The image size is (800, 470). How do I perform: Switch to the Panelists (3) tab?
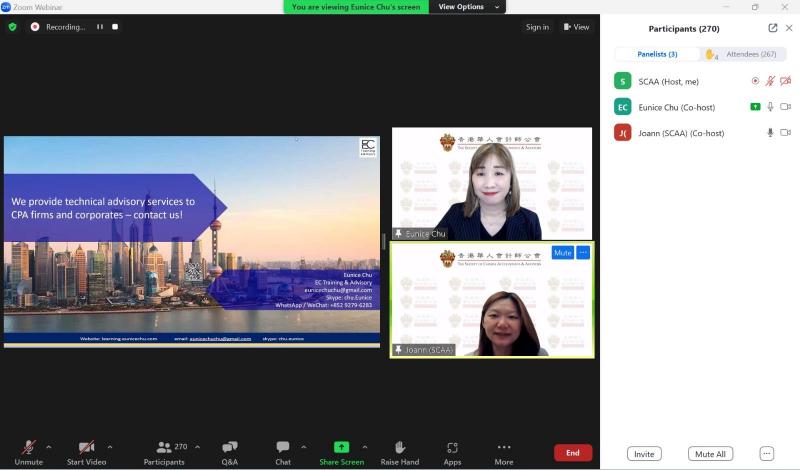click(x=657, y=54)
